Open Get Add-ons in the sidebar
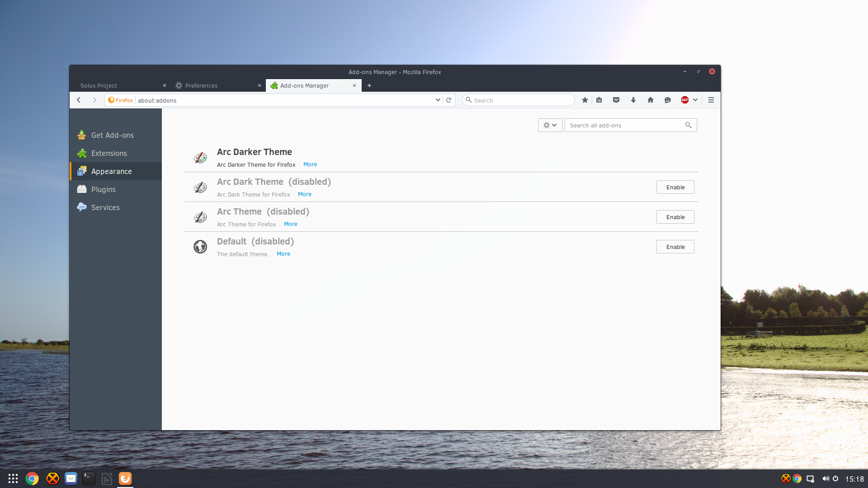The width and height of the screenshot is (868, 488). 116,135
